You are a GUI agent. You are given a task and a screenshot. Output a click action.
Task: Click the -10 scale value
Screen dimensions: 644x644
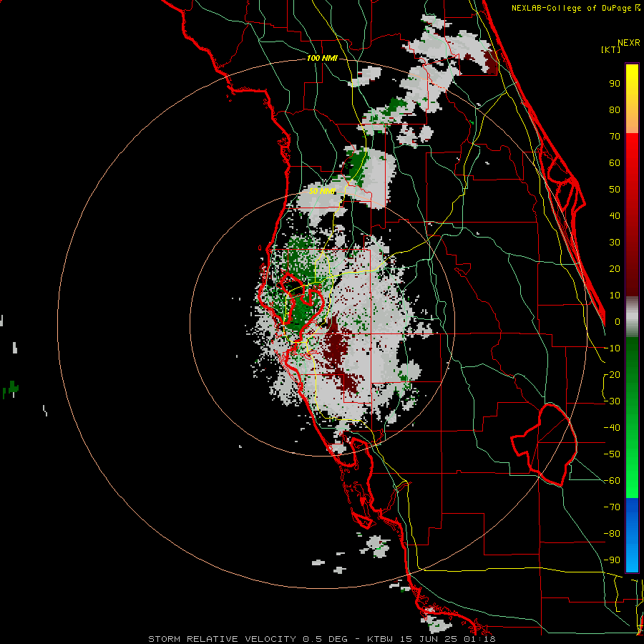click(612, 348)
